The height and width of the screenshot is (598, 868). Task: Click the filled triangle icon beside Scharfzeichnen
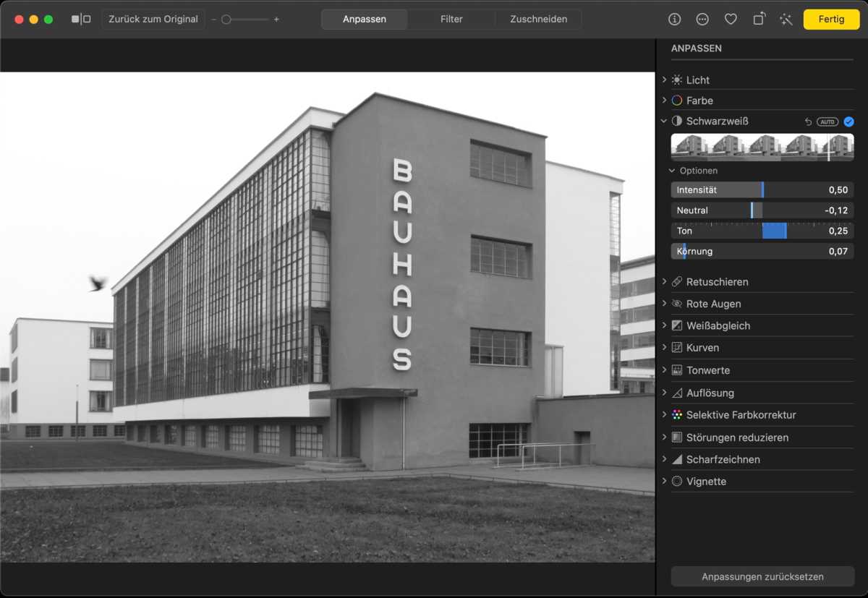677,459
